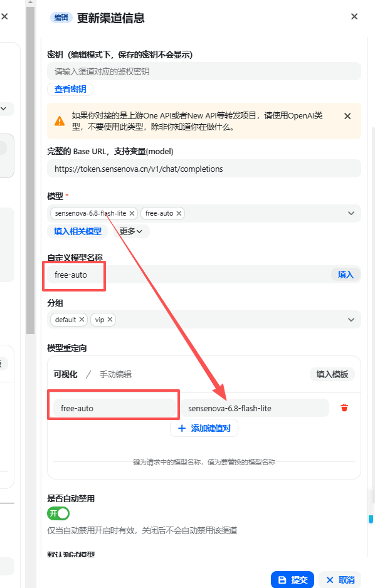Expand the 模型 selection dropdown
The width and height of the screenshot is (375, 588).
point(351,213)
